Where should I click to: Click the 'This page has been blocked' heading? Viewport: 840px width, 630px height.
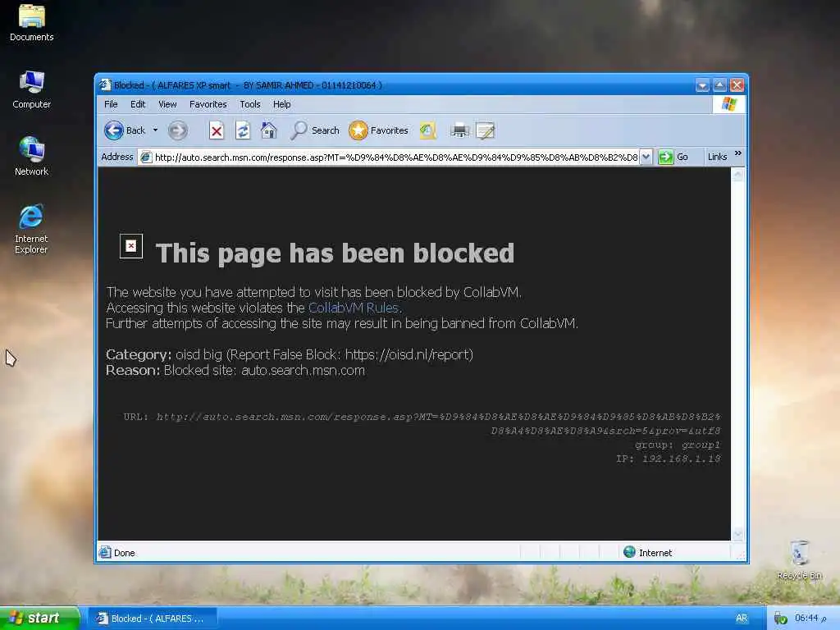pos(335,253)
